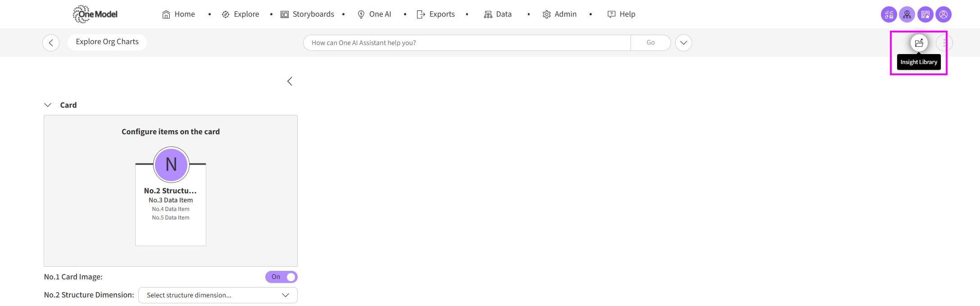Open the Insight Library folder icon

point(919,43)
